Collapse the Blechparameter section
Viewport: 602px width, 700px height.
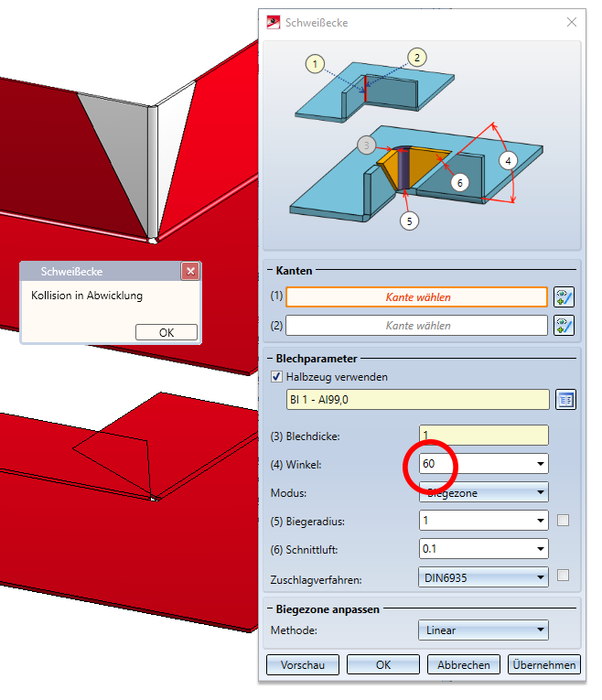tap(270, 358)
